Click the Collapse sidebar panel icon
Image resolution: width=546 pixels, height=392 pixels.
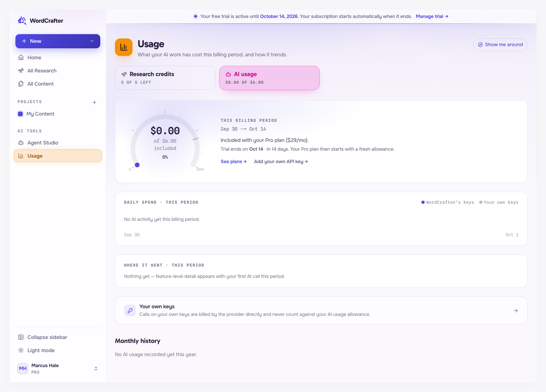[21, 337]
